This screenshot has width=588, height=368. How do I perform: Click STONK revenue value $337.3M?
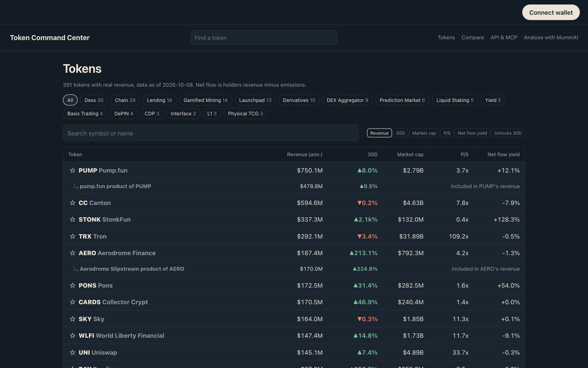click(x=310, y=219)
